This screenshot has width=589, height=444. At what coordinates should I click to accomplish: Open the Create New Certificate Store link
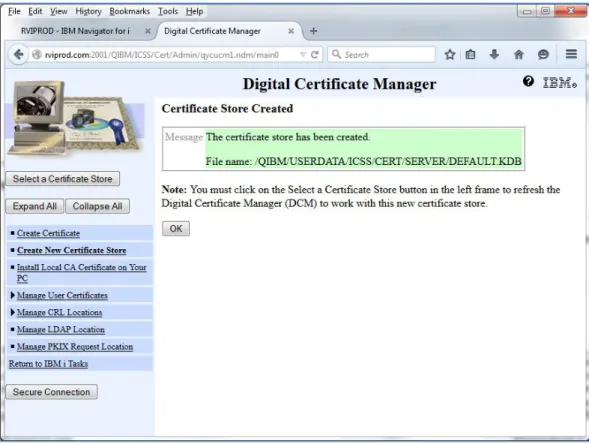(x=71, y=250)
